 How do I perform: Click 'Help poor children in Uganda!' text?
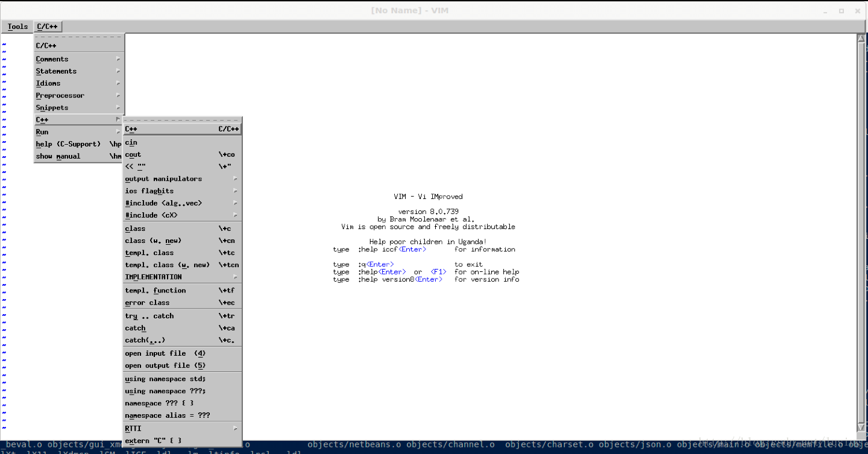click(428, 242)
